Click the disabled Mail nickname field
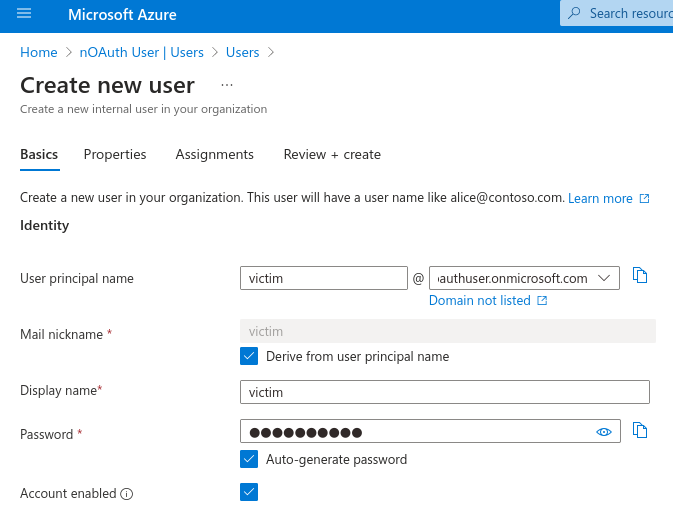 [448, 331]
